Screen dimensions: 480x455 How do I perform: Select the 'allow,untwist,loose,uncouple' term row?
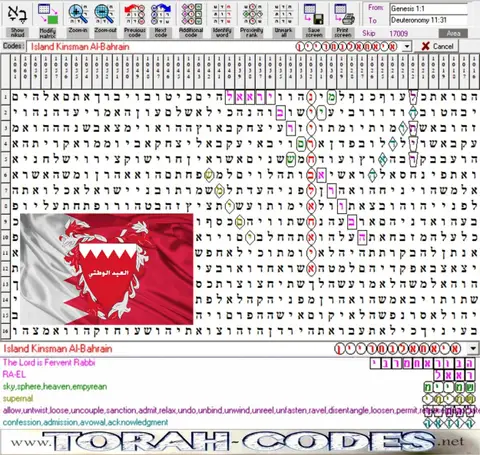coord(240,410)
